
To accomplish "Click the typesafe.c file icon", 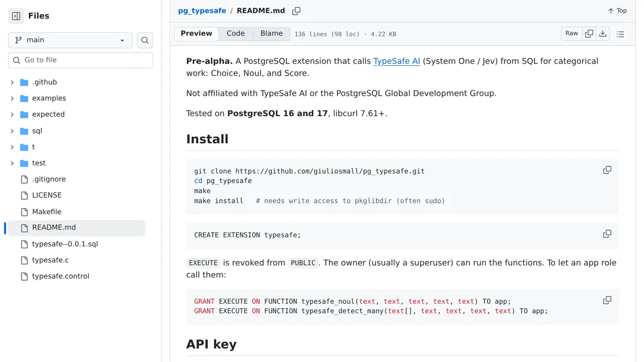I will pyautogui.click(x=24, y=260).
